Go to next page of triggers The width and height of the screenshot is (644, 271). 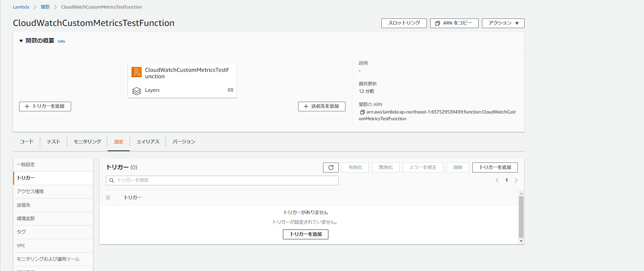516,180
